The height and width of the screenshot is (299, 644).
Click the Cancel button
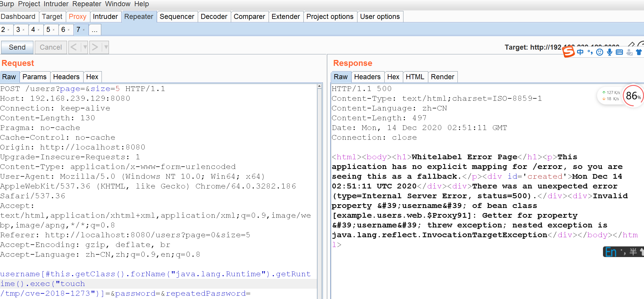coord(51,47)
